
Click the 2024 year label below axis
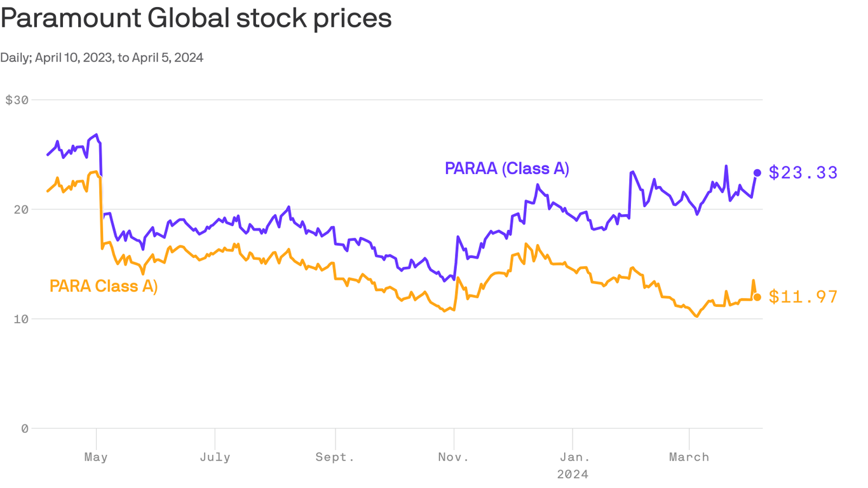(x=573, y=475)
